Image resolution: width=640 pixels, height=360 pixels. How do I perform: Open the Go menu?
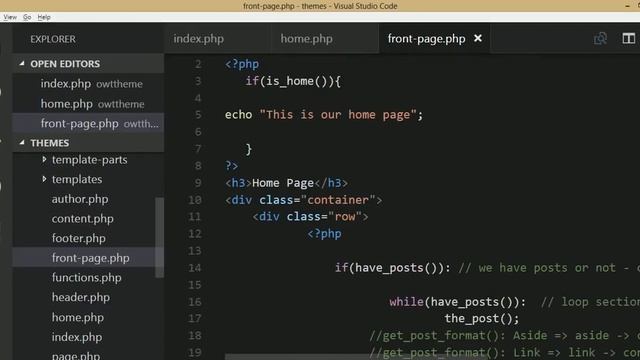pyautogui.click(x=27, y=17)
